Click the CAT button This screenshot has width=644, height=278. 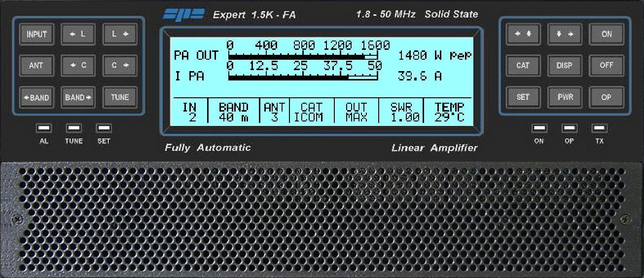pos(523,66)
